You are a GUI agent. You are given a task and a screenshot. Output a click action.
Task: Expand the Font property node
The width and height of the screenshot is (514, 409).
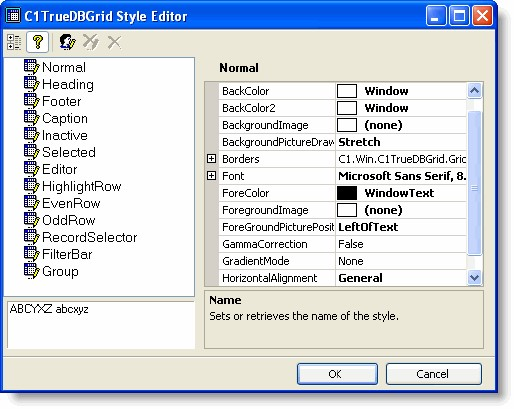point(211,176)
